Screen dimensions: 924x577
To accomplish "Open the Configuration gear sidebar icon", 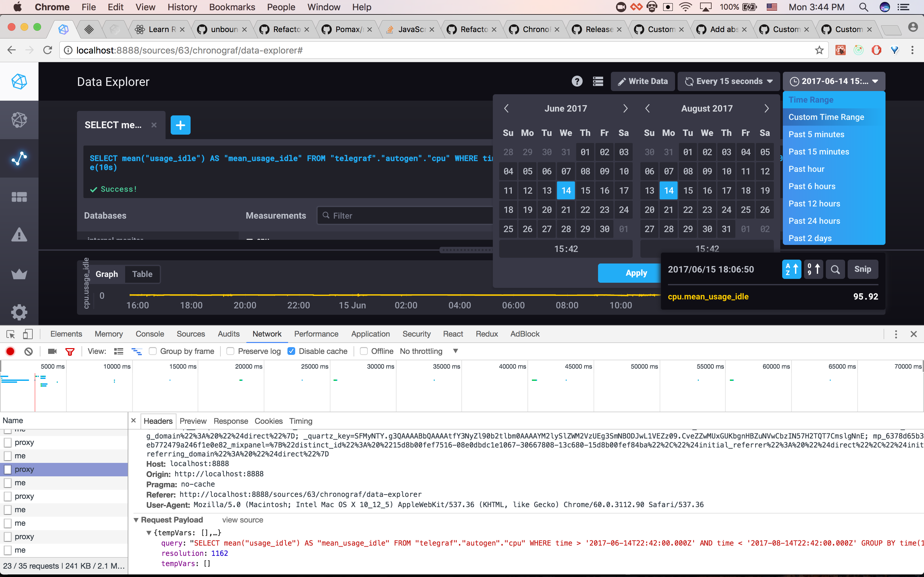I will [19, 313].
